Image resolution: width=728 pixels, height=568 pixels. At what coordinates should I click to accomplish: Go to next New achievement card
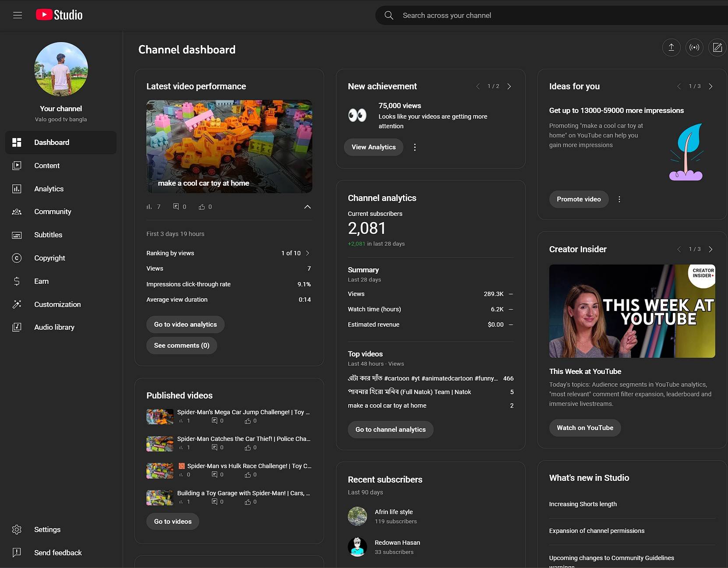point(509,86)
